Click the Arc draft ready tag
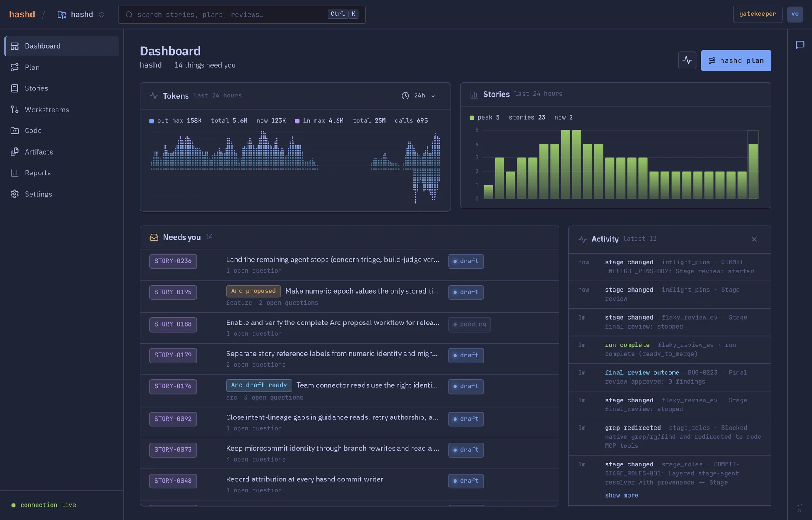This screenshot has width=812, height=520. click(x=259, y=385)
